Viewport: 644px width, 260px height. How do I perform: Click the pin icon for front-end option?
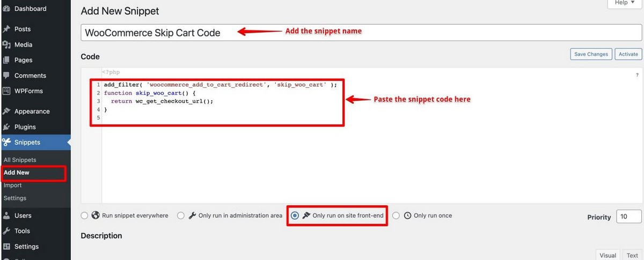(306, 216)
